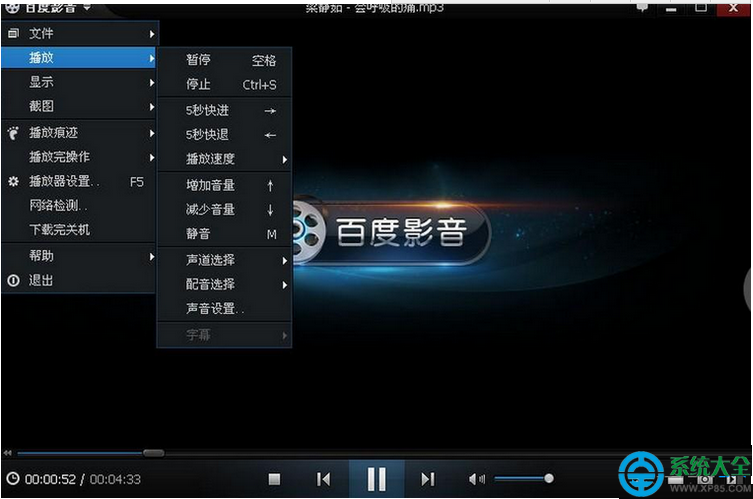
Task: Click the stop square button
Action: click(274, 479)
